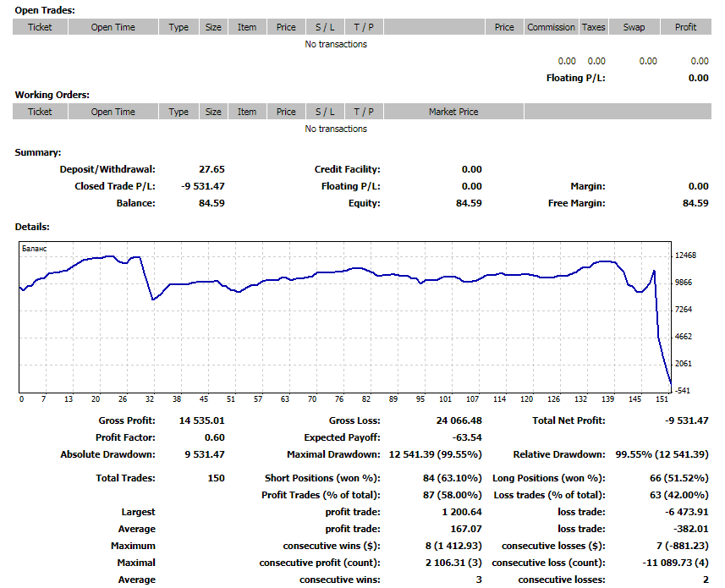Click trade number 151 on chart x-axis
The width and height of the screenshot is (725, 588).
[662, 399]
